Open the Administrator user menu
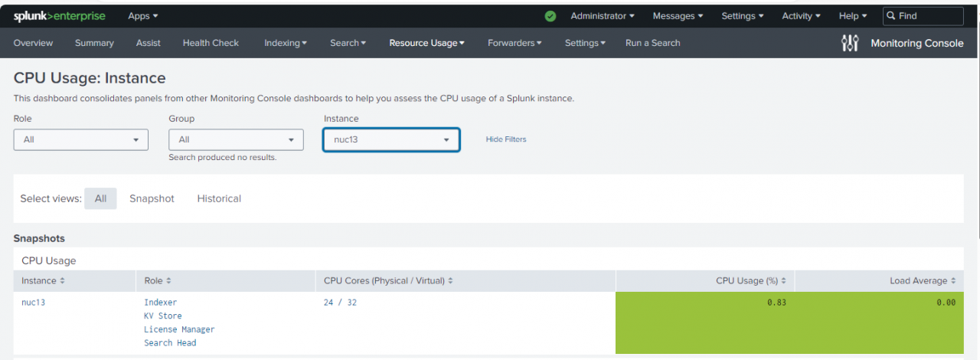The height and width of the screenshot is (360, 980). coord(603,16)
